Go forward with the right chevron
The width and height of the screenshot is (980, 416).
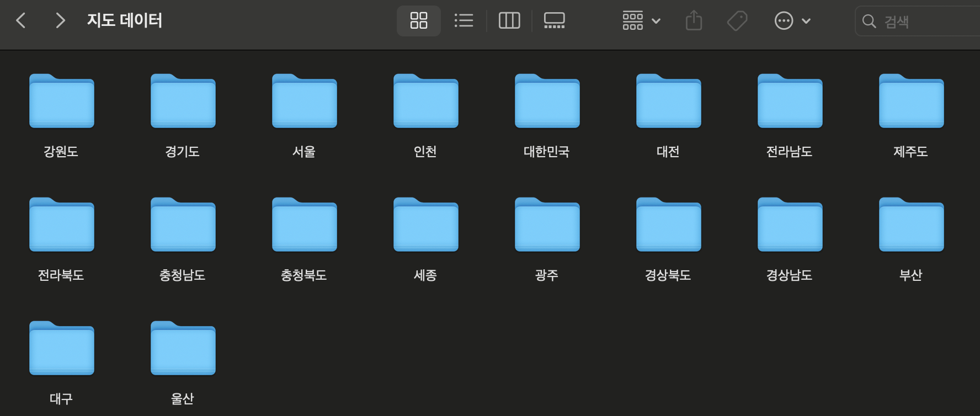(x=60, y=21)
